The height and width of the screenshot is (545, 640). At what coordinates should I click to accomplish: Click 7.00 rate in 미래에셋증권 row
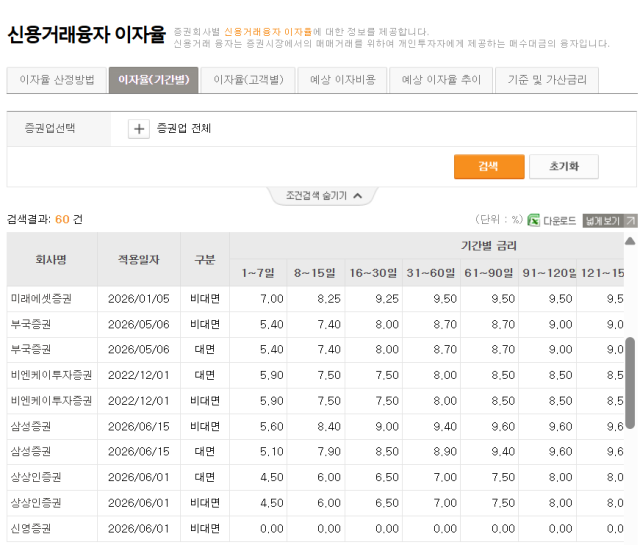272,299
